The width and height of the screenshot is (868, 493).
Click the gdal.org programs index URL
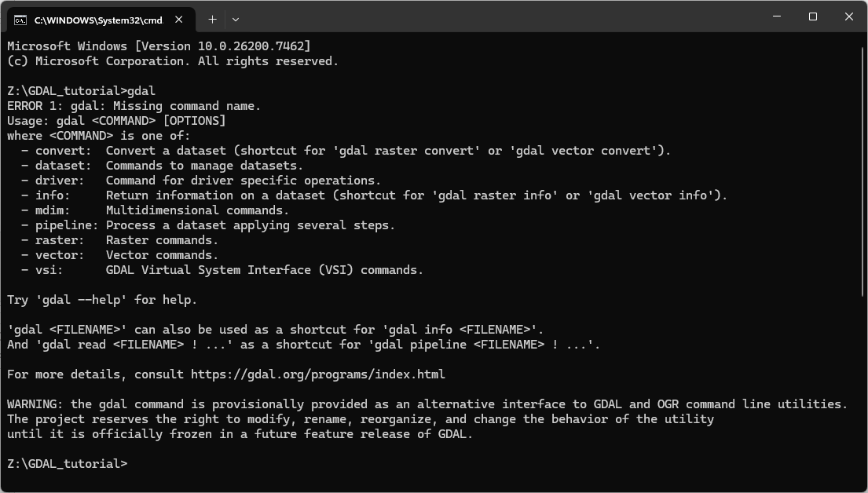click(x=317, y=374)
